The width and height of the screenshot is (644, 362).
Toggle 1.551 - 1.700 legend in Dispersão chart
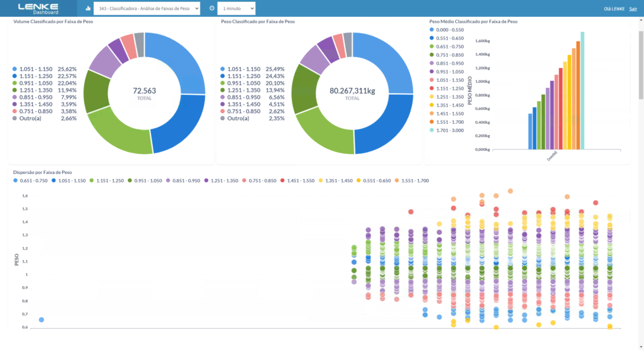click(412, 180)
